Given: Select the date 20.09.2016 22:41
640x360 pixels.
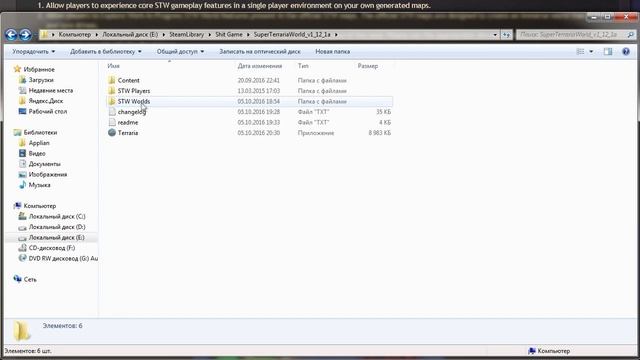Looking at the screenshot, I should pos(259,80).
